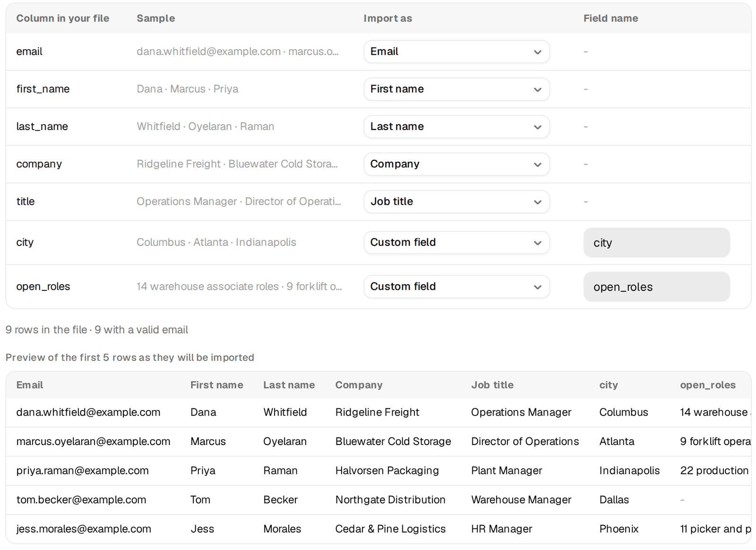Click the preview table open_roles header
The width and height of the screenshot is (756, 550).
(x=708, y=385)
